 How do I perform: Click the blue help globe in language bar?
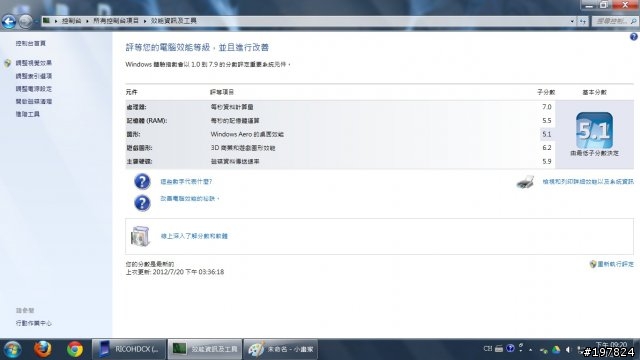coord(510,348)
